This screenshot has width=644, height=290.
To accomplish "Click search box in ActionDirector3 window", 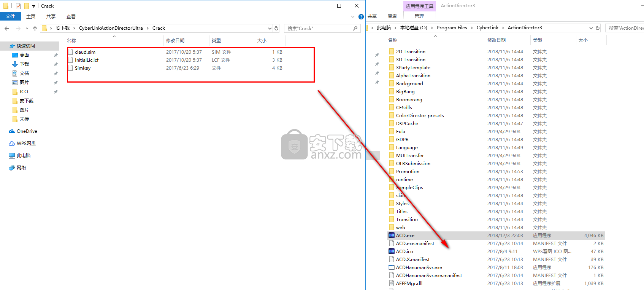I will [x=625, y=28].
